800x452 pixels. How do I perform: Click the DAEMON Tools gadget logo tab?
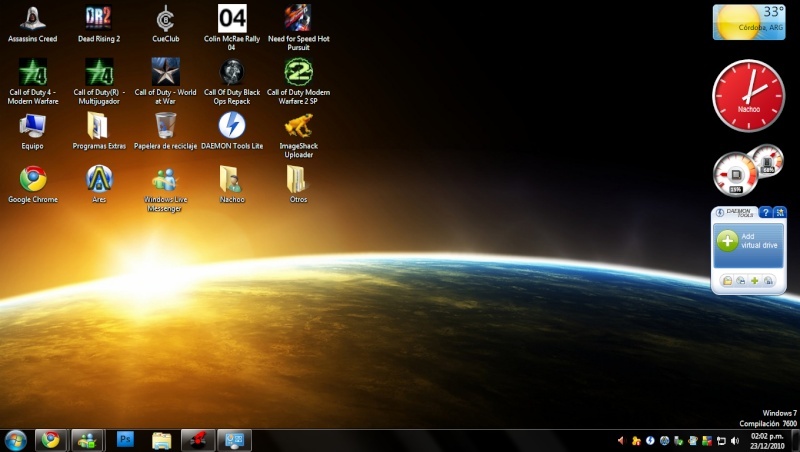tap(735, 213)
